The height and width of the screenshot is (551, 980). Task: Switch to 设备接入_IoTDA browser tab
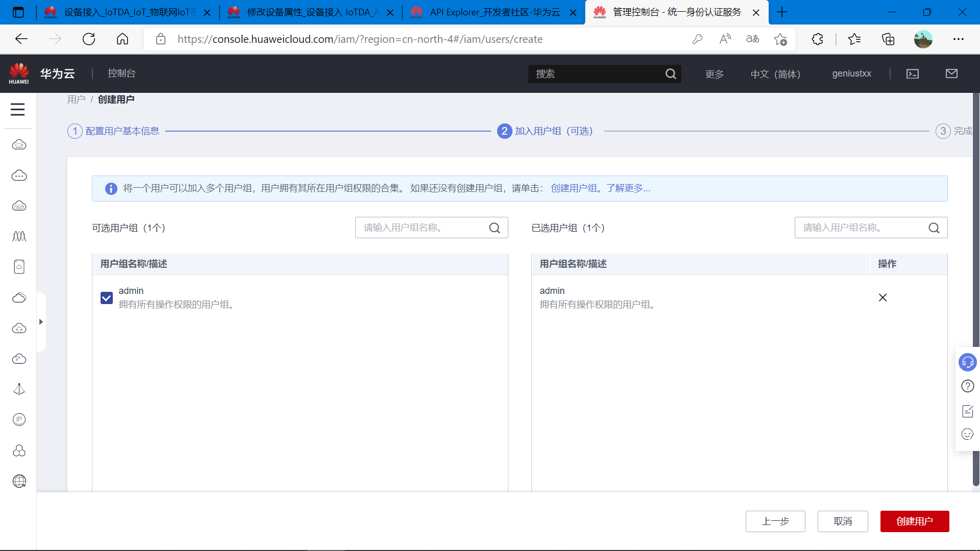(x=128, y=12)
